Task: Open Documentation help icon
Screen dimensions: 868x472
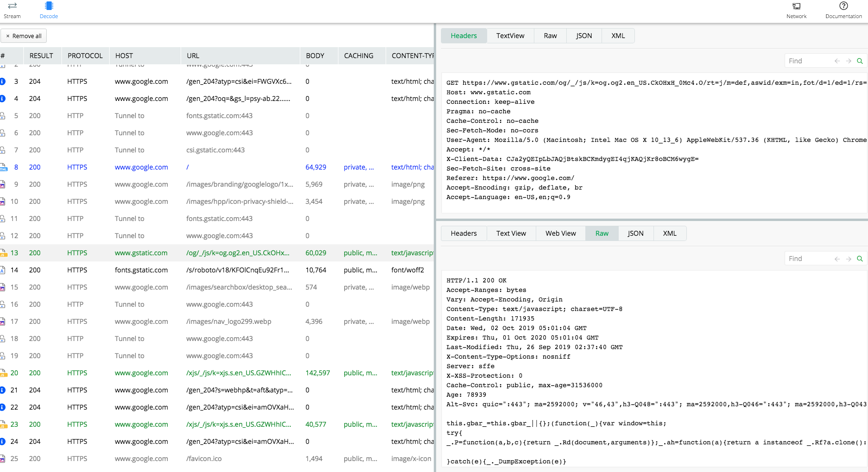Action: pyautogui.click(x=843, y=6)
